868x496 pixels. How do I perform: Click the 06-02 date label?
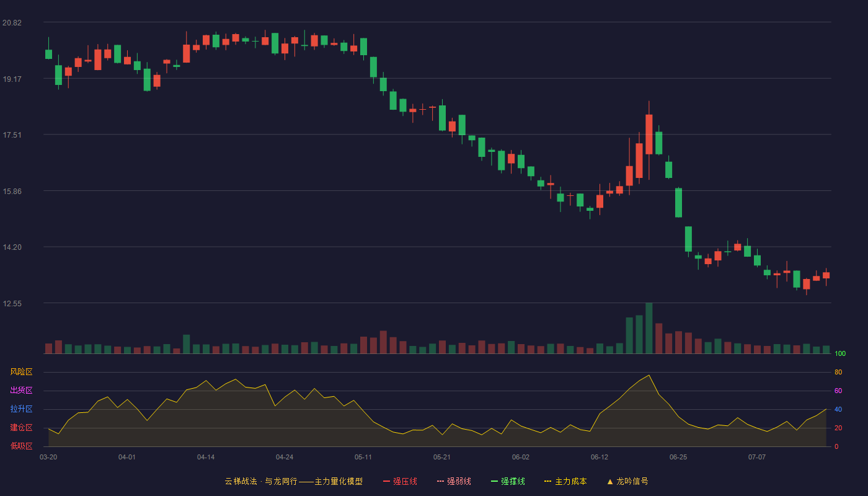pyautogui.click(x=521, y=457)
